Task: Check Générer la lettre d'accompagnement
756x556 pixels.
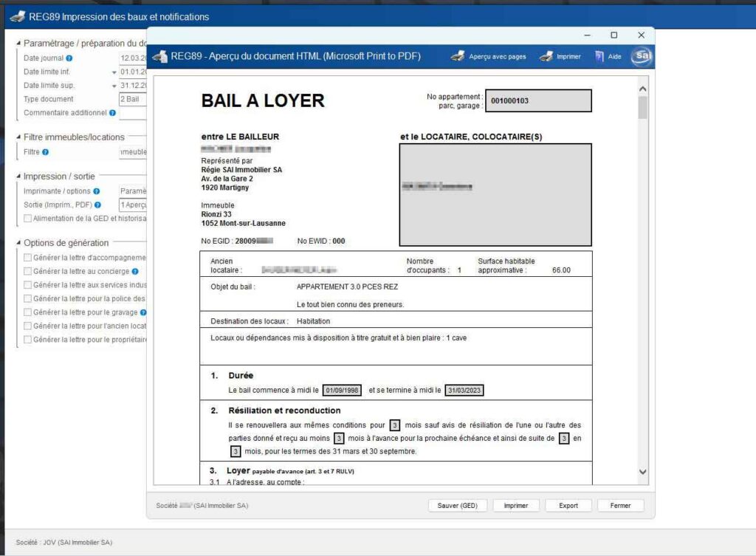Action: [28, 258]
